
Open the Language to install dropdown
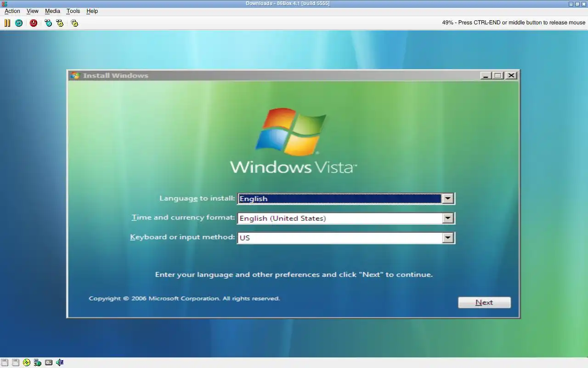(x=447, y=198)
